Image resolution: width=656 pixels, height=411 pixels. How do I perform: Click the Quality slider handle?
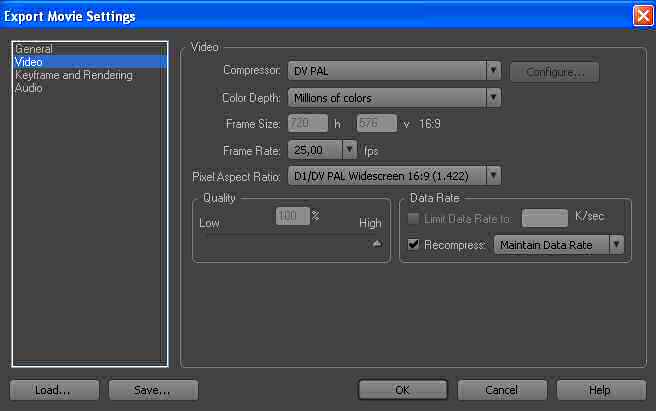377,243
